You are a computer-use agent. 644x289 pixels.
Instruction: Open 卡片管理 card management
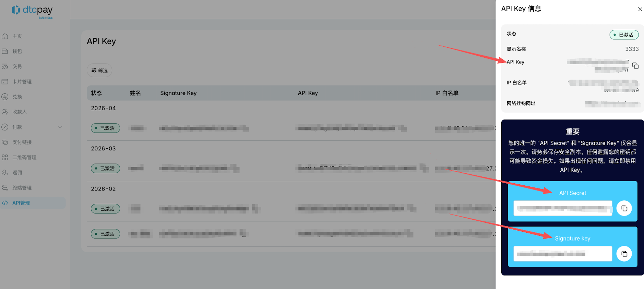coord(22,82)
